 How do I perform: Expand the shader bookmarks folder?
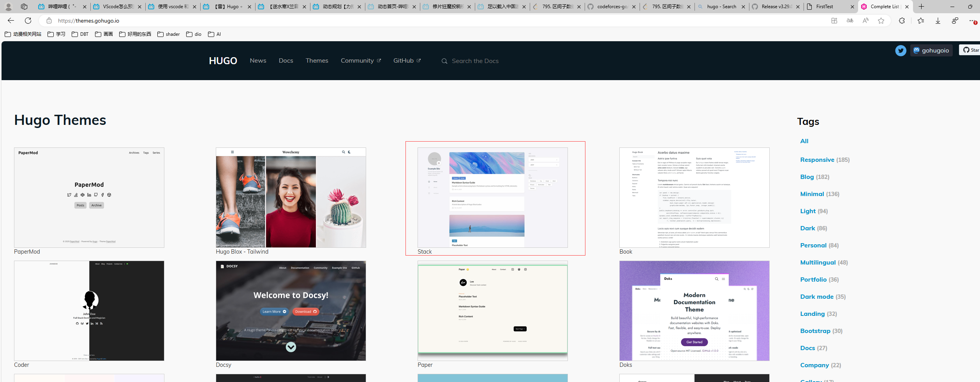click(169, 34)
